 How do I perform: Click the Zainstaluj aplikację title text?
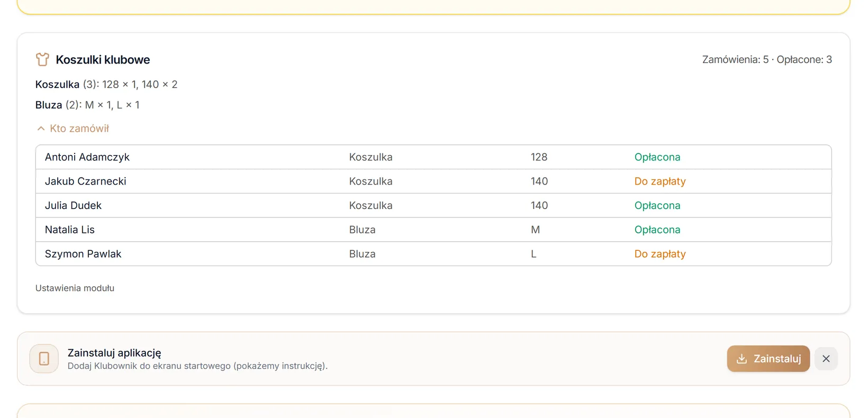pos(114,353)
